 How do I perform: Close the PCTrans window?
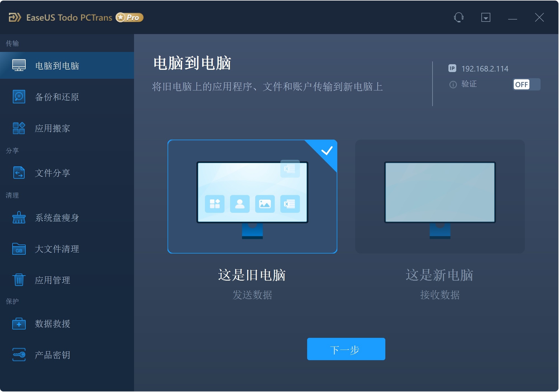tap(539, 17)
